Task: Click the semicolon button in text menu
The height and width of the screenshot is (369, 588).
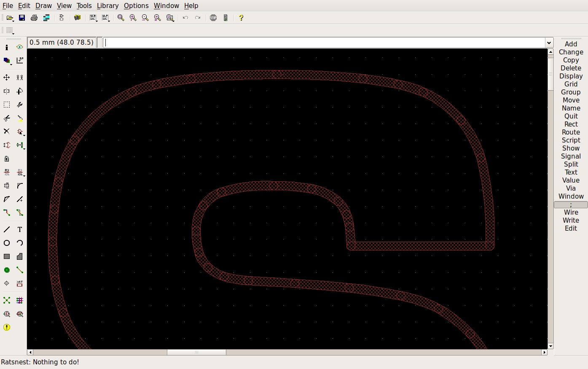Action: coord(571,205)
